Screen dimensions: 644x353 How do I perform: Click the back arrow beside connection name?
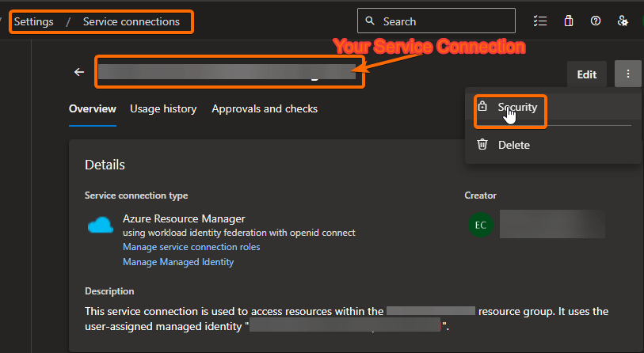click(78, 72)
